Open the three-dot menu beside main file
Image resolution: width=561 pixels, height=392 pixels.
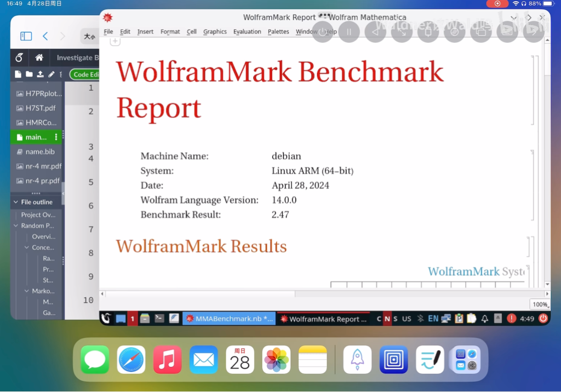click(56, 137)
